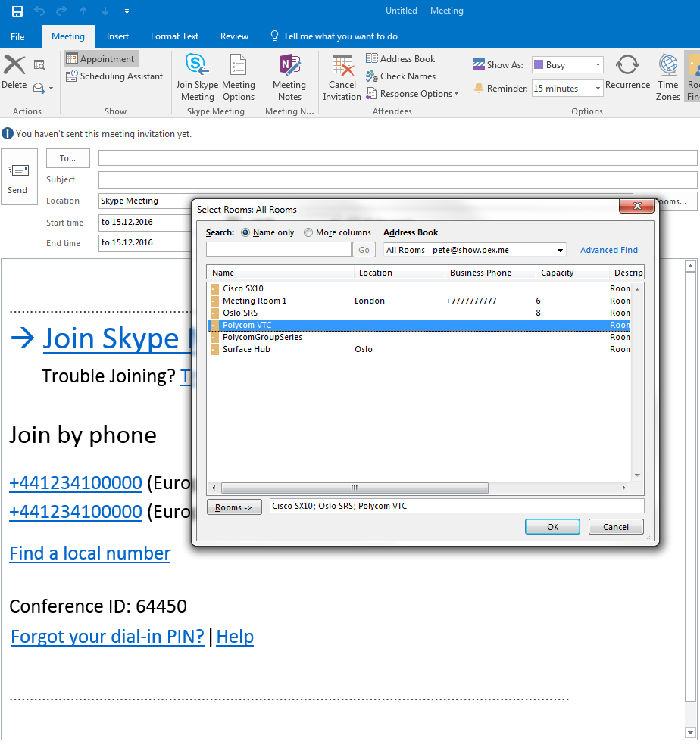Click the Next Item down arrow
Viewport: 700px width, 745px height.
105,11
